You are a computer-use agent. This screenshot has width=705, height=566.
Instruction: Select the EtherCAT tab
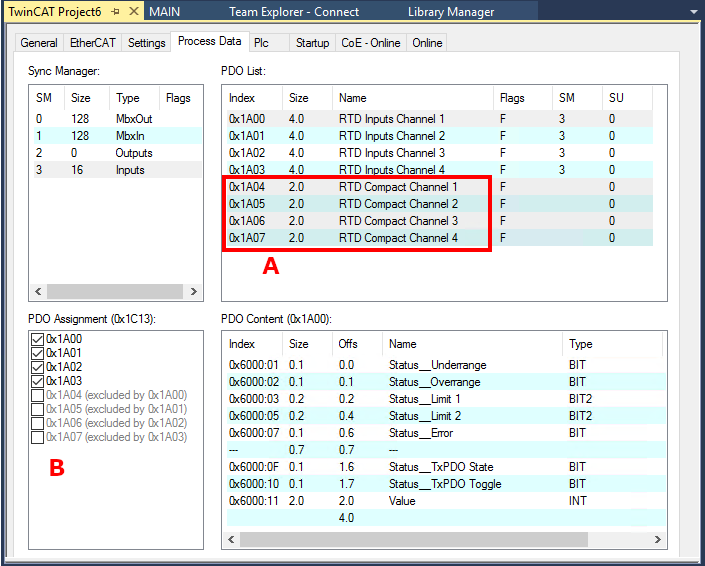click(93, 43)
